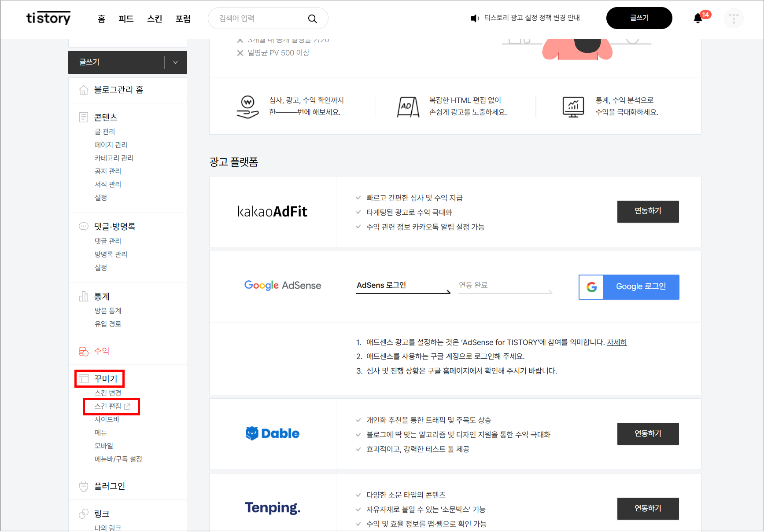The image size is (764, 532).
Task: Click the Google G logo icon
Action: pyautogui.click(x=591, y=287)
